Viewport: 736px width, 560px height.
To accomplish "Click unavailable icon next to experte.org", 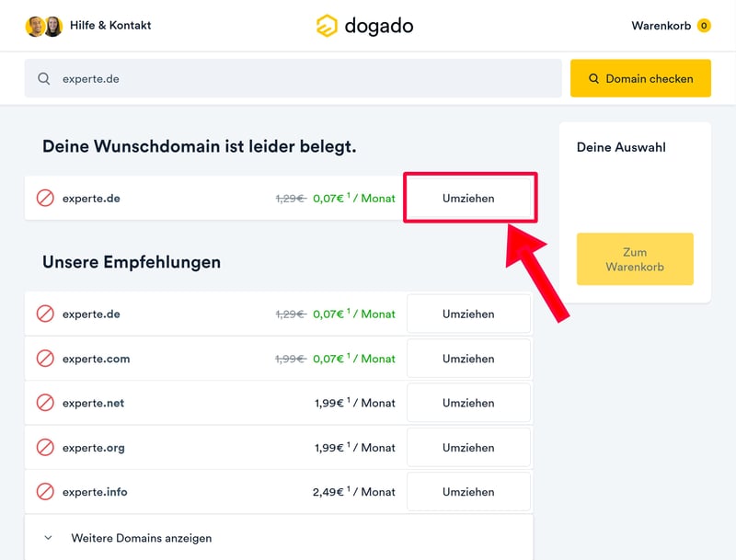I will point(45,448).
